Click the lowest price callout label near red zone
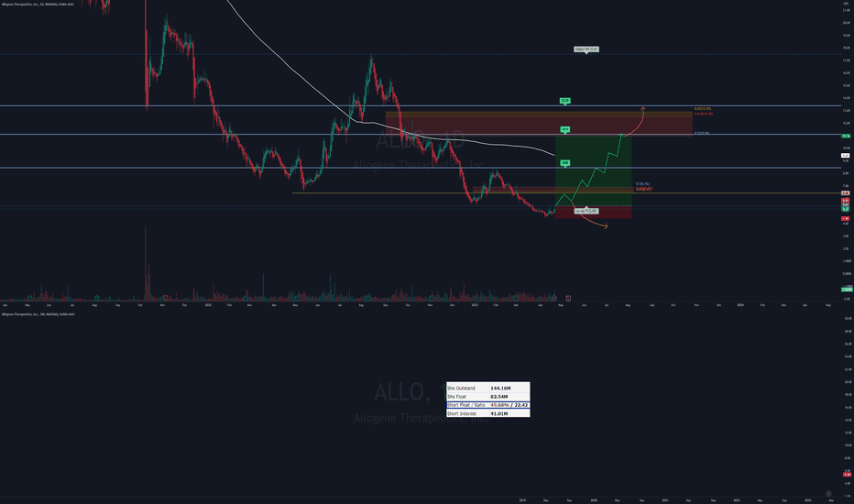The width and height of the screenshot is (854, 504). [x=586, y=211]
